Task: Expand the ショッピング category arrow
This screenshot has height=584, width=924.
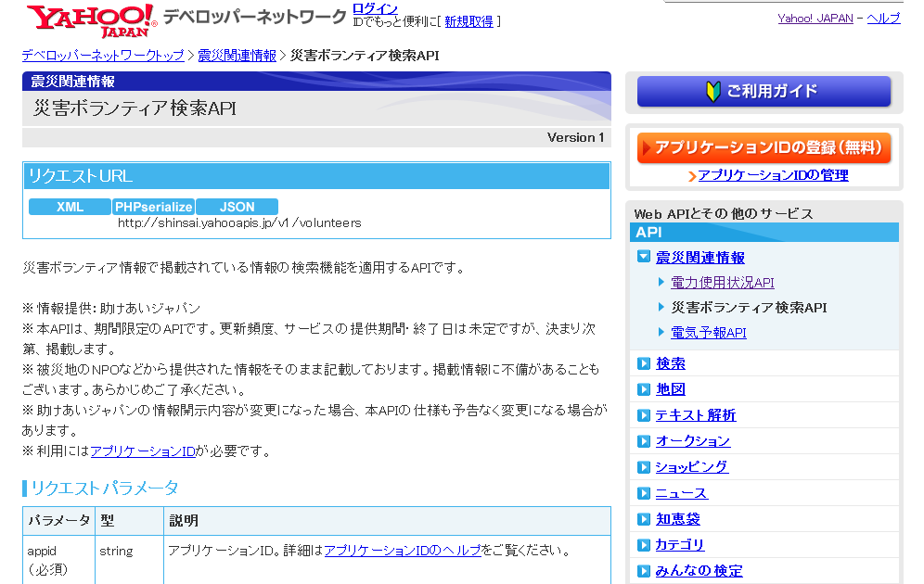Action: click(644, 467)
